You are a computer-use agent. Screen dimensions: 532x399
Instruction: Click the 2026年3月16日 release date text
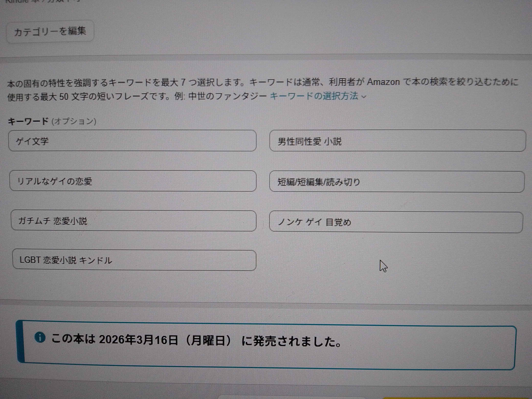coord(138,340)
